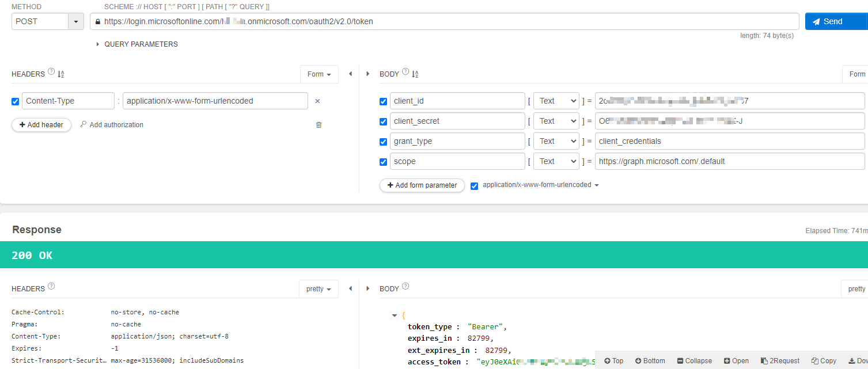Open the Text type dropdown for grant_type

tap(556, 141)
